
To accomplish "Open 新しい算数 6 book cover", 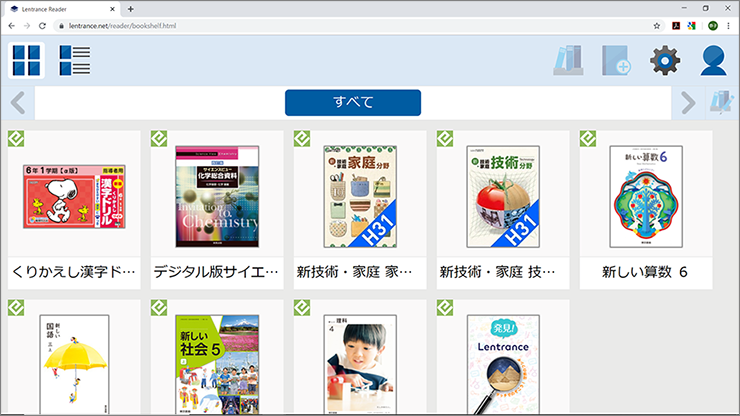I will (646, 196).
